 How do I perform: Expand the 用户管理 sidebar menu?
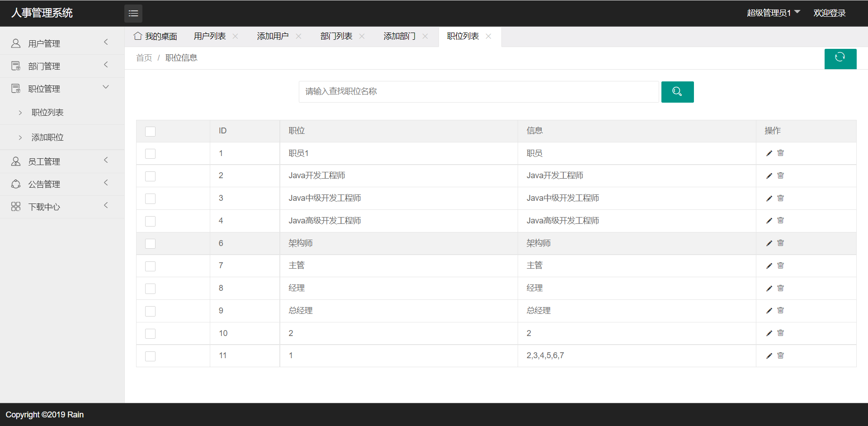62,43
